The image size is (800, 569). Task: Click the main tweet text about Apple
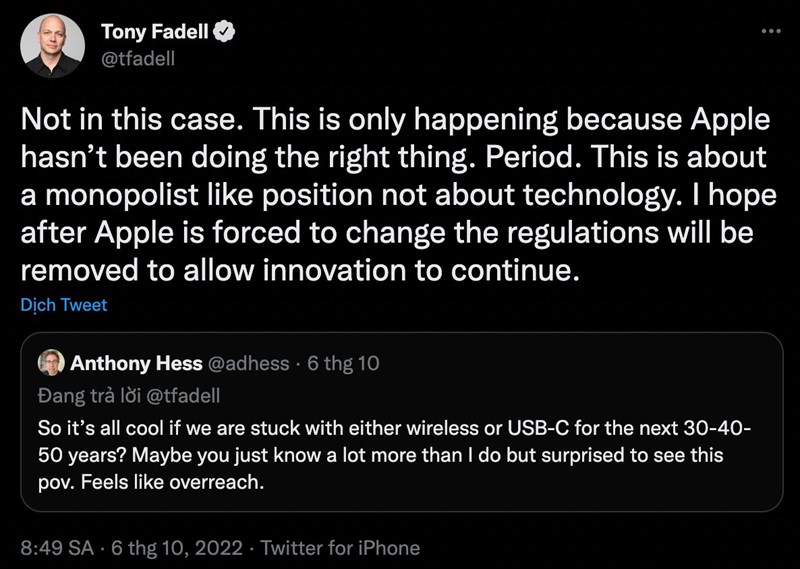tap(398, 194)
